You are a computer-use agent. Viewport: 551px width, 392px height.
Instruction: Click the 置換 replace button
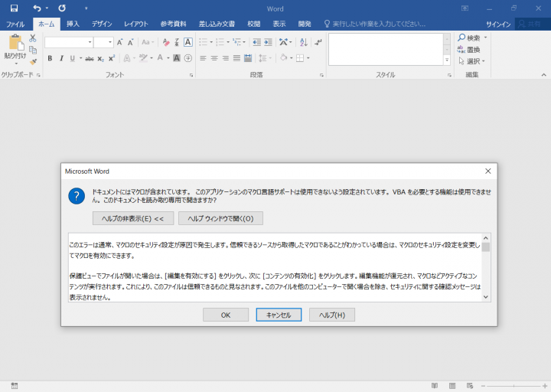pos(469,50)
